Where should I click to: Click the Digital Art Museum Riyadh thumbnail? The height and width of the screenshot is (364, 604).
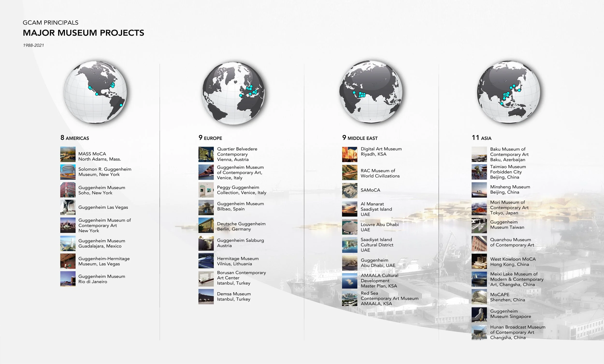click(x=350, y=154)
